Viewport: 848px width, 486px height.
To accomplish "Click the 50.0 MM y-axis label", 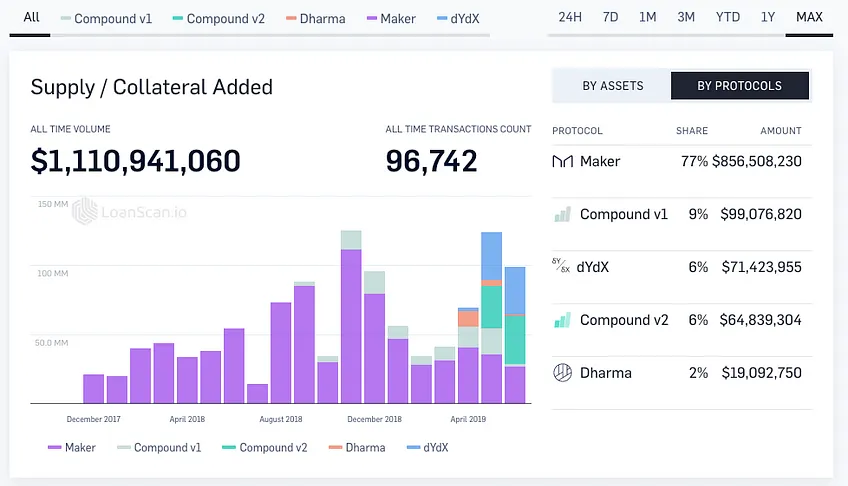I will click(x=51, y=343).
